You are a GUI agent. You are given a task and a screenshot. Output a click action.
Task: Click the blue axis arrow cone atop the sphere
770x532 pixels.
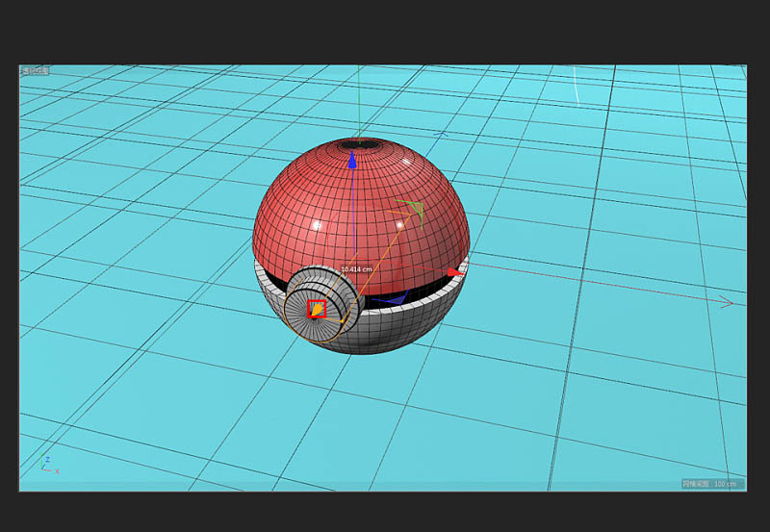[352, 162]
